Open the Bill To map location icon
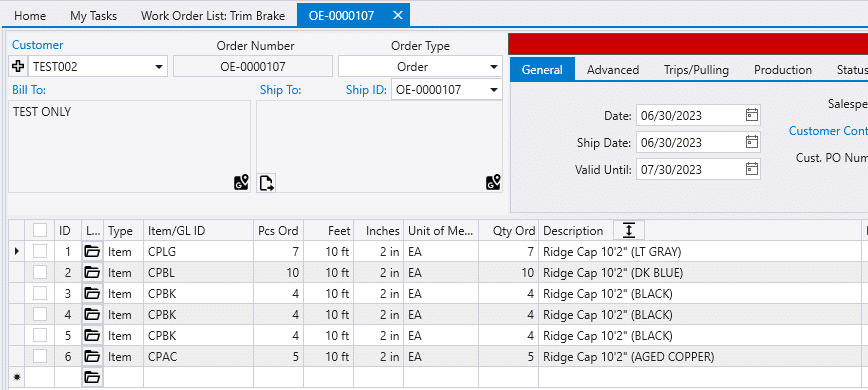This screenshot has width=868, height=390. coord(241,183)
